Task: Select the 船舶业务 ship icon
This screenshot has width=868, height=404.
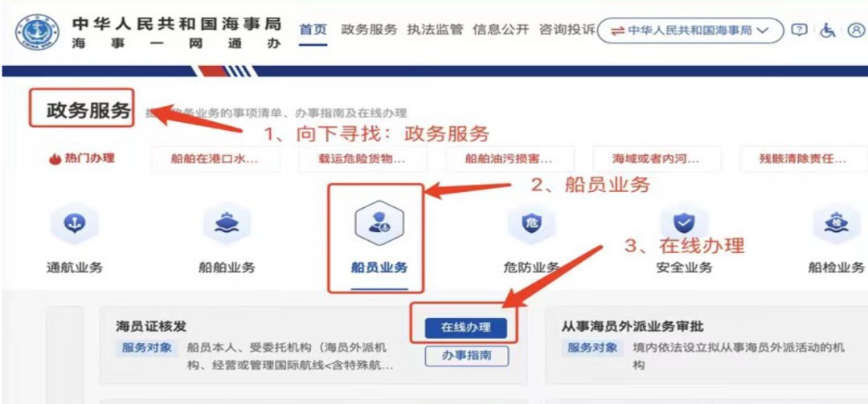Action: click(227, 223)
